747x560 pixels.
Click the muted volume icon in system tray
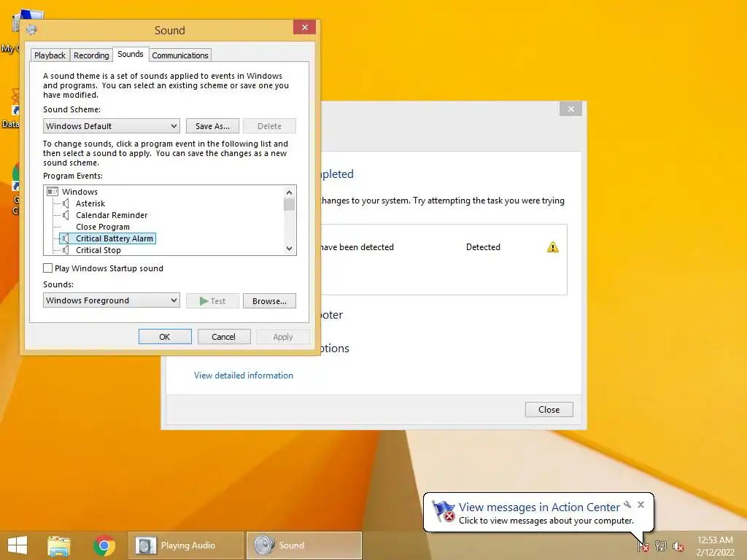pos(678,546)
